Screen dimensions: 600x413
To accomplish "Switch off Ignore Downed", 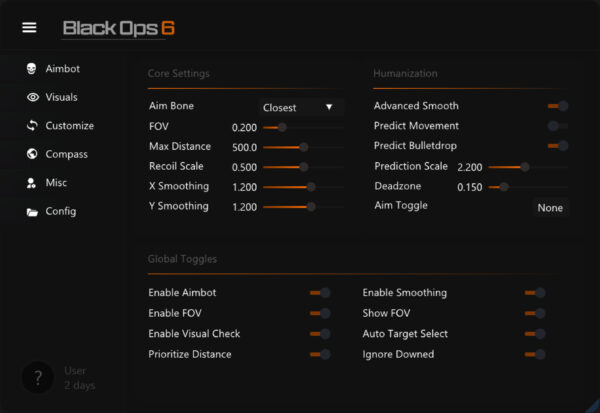I will click(535, 354).
